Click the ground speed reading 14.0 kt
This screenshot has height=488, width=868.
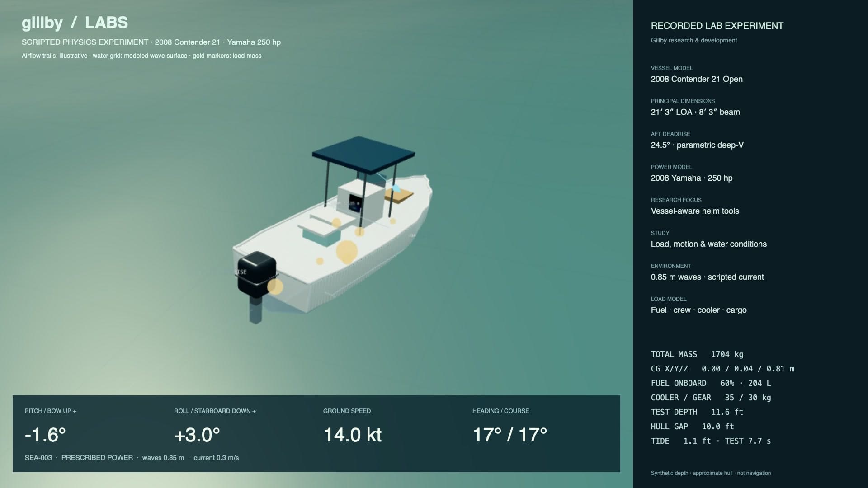(x=353, y=435)
